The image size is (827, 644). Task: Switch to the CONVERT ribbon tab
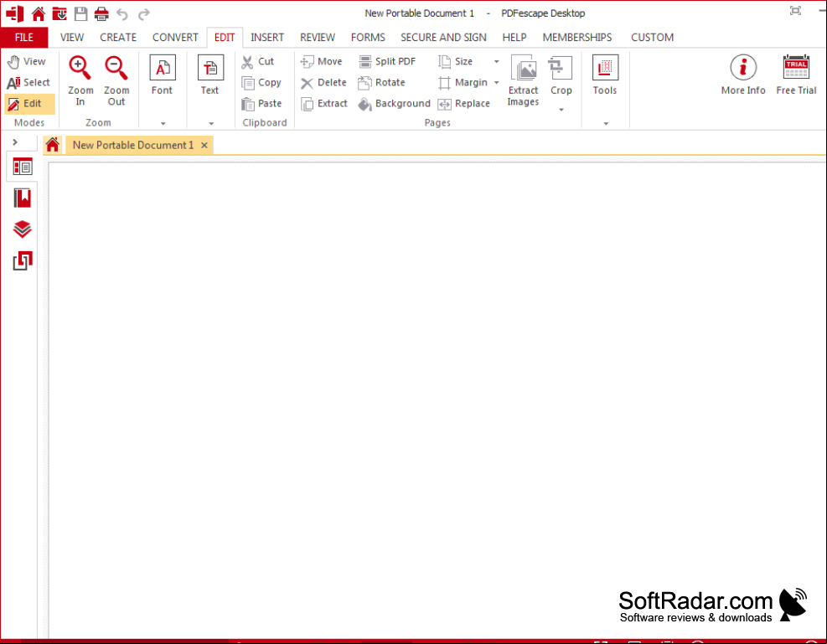[175, 38]
